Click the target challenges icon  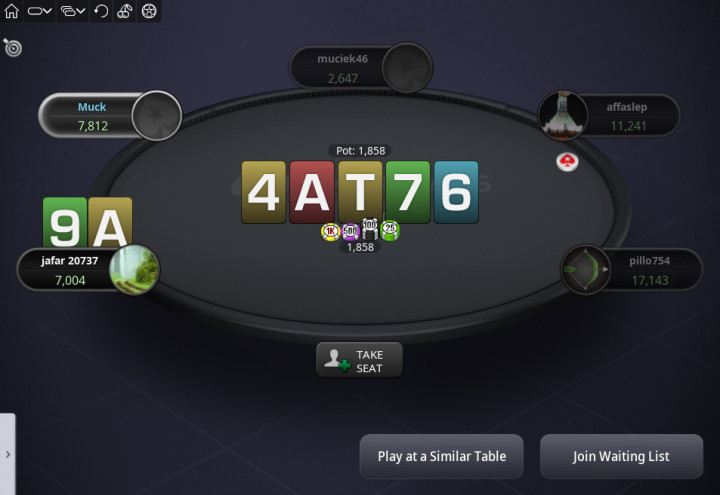tap(12, 47)
